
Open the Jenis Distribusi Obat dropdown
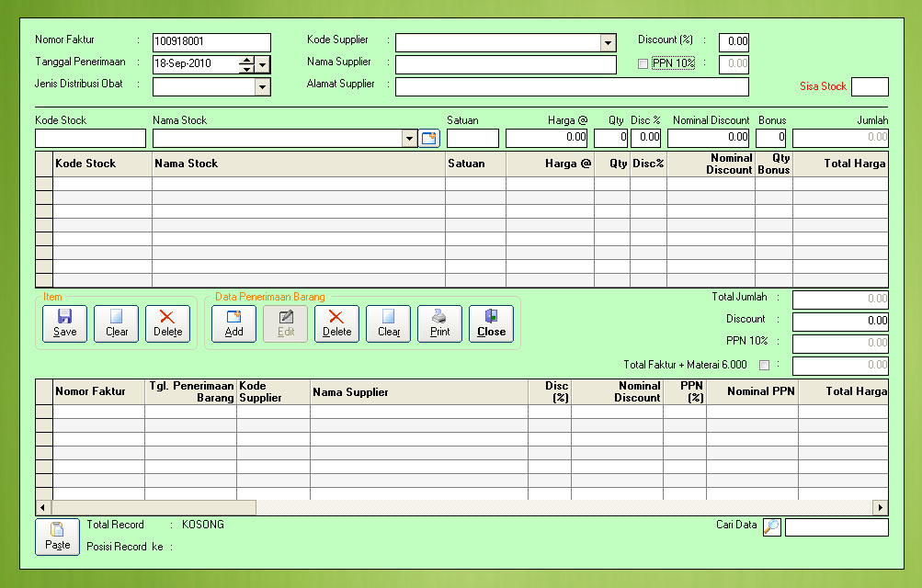click(x=262, y=87)
